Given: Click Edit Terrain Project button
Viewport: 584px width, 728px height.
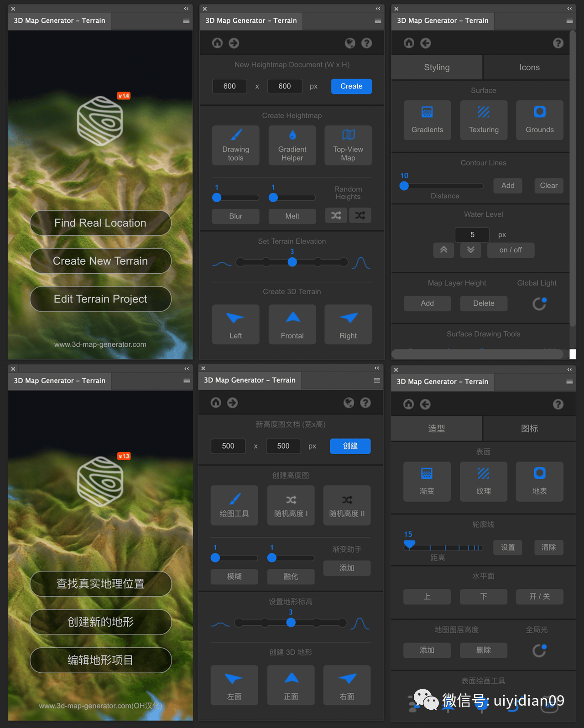Looking at the screenshot, I should [x=100, y=299].
